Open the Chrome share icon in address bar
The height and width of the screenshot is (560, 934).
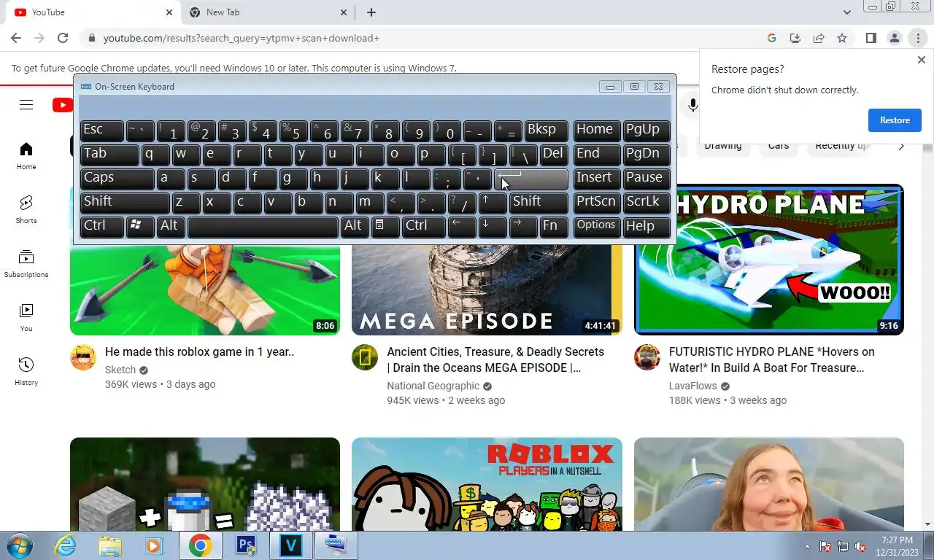[x=819, y=38]
